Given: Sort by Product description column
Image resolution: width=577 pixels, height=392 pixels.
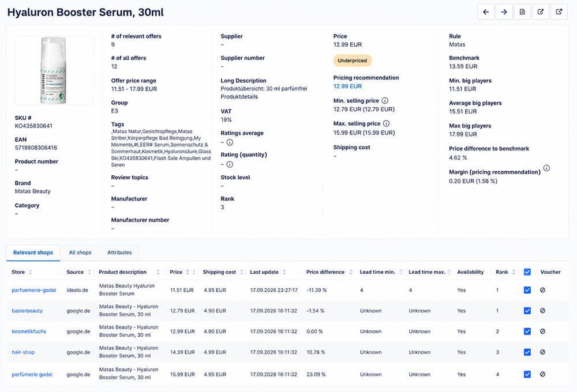Looking at the screenshot, I should point(158,272).
